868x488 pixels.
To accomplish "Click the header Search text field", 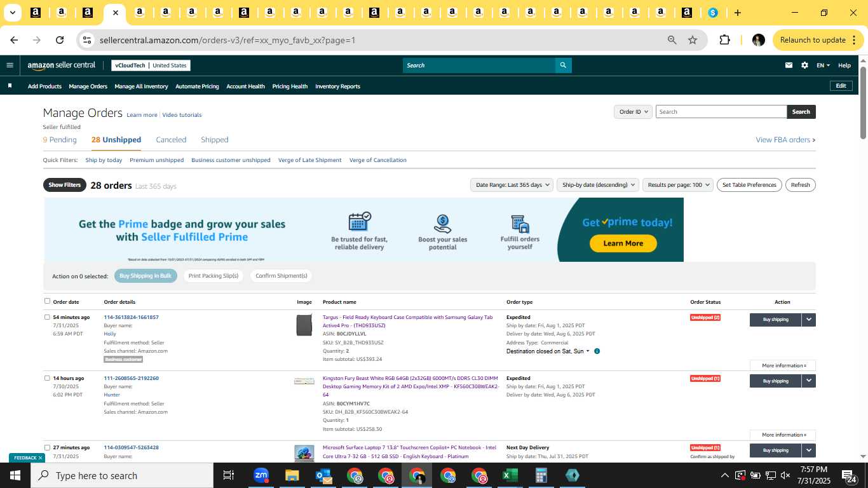I will [x=479, y=65].
